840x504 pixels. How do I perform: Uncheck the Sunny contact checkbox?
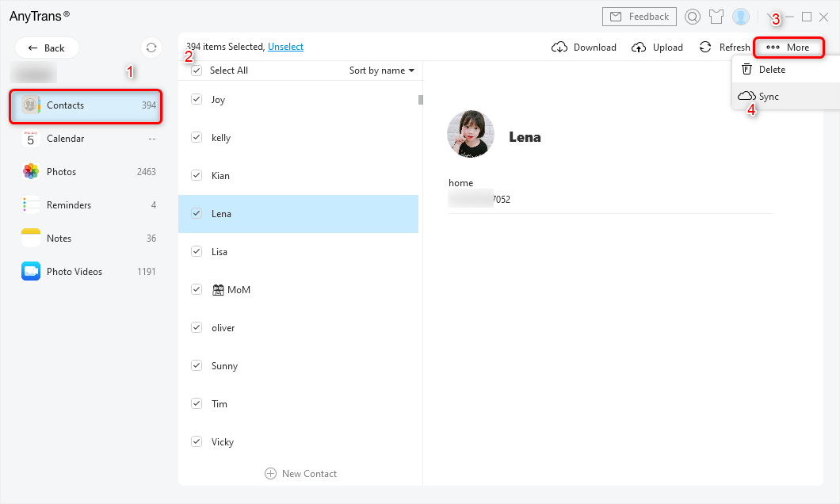[x=197, y=365]
